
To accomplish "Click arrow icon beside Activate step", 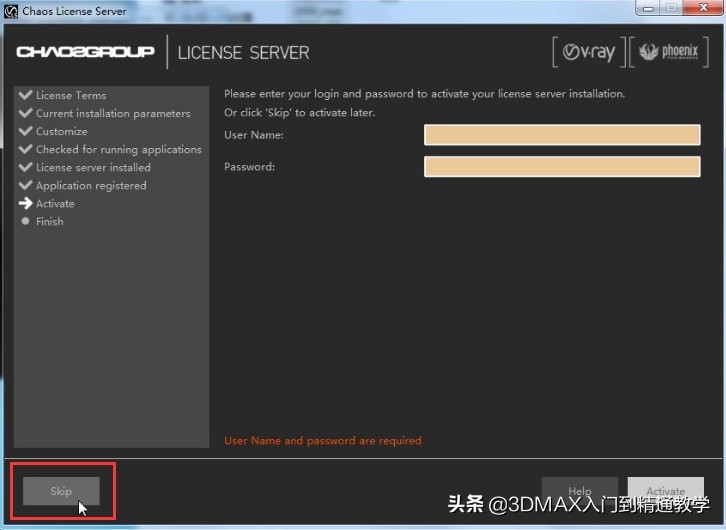I will [x=25, y=203].
